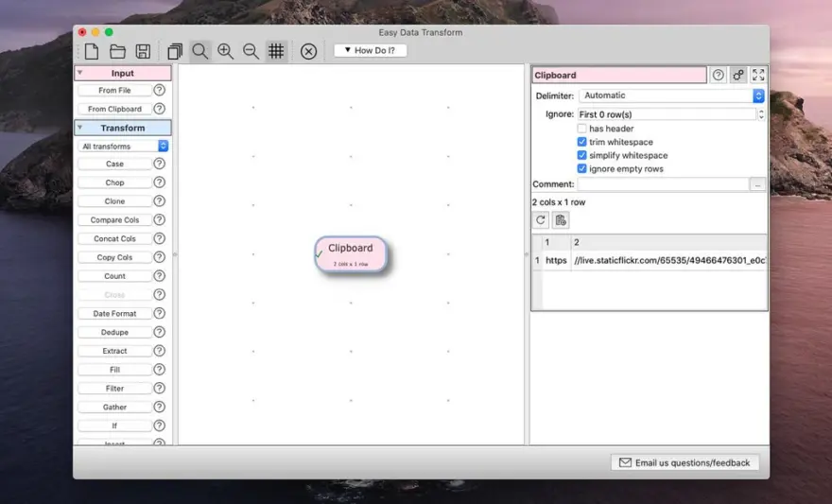Click the Compare Cols button
Screen dimensions: 832x504
tap(114, 219)
